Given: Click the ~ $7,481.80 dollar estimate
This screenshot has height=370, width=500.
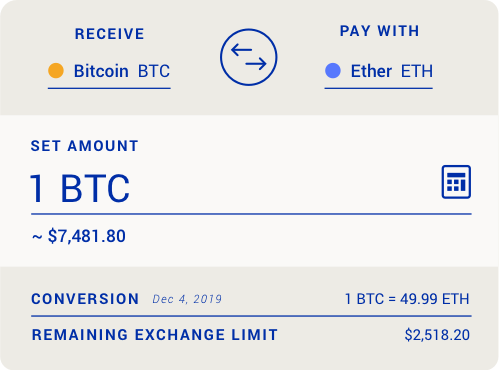Looking at the screenshot, I should pyautogui.click(x=79, y=236).
